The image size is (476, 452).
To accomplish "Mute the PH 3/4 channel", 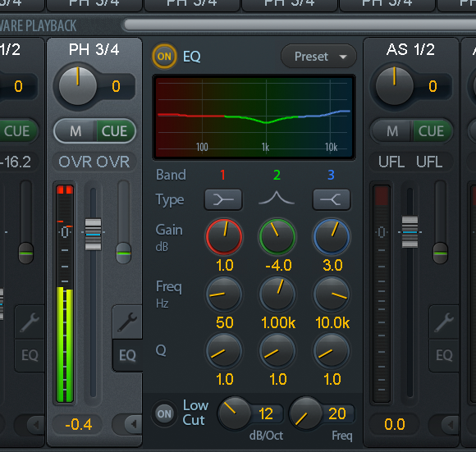I will coord(76,131).
